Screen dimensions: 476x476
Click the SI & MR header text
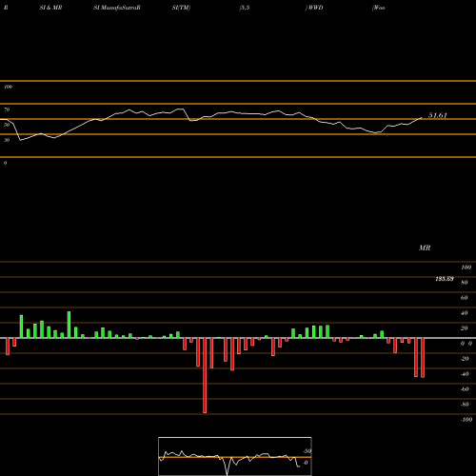click(50, 8)
